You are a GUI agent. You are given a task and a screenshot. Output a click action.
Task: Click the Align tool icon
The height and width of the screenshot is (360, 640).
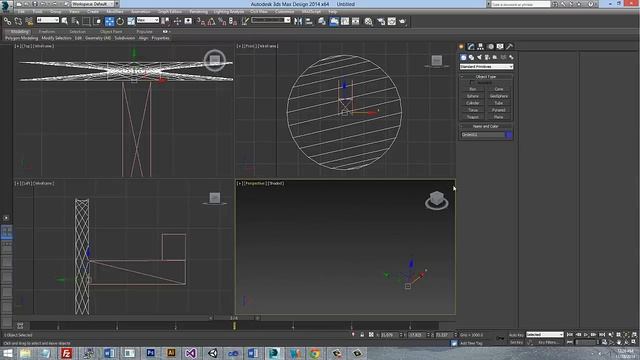309,21
